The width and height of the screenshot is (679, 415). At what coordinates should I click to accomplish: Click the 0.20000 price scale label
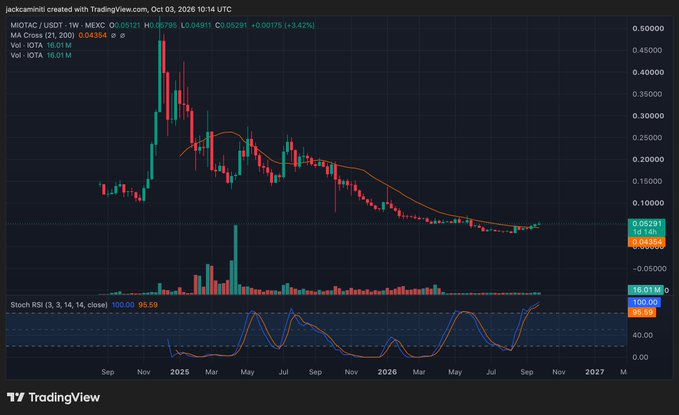coord(648,159)
